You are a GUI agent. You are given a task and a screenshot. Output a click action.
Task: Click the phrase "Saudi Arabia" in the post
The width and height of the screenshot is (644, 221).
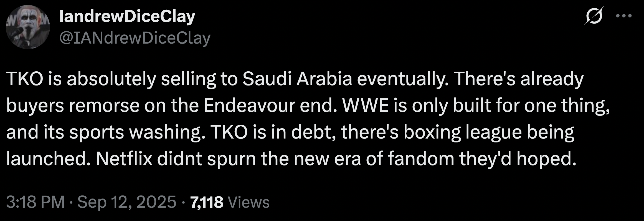tap(297, 79)
